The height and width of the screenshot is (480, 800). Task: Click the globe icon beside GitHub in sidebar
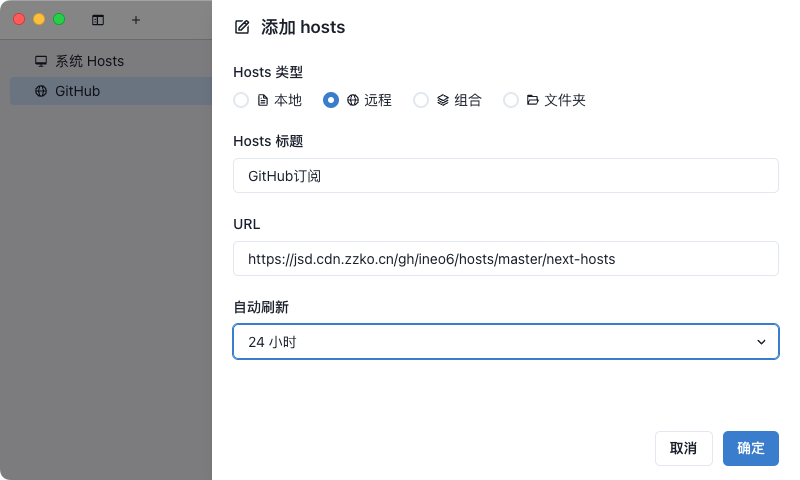coord(41,91)
